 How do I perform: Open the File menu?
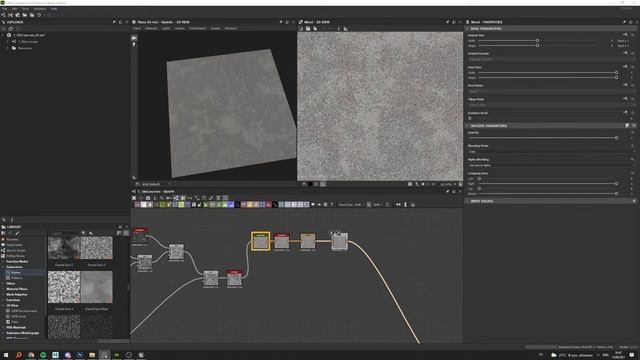coord(4,9)
